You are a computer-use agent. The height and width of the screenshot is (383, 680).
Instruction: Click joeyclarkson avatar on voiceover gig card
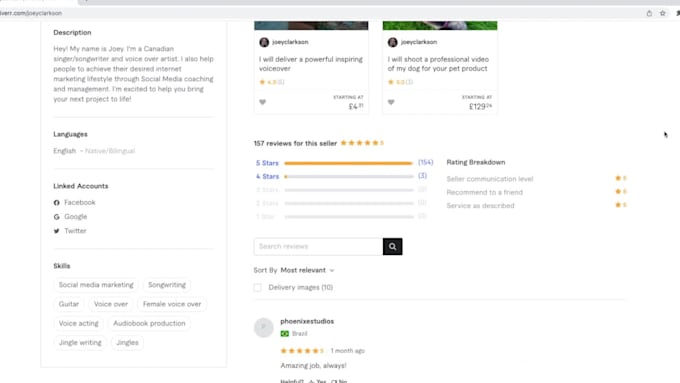[x=264, y=42]
